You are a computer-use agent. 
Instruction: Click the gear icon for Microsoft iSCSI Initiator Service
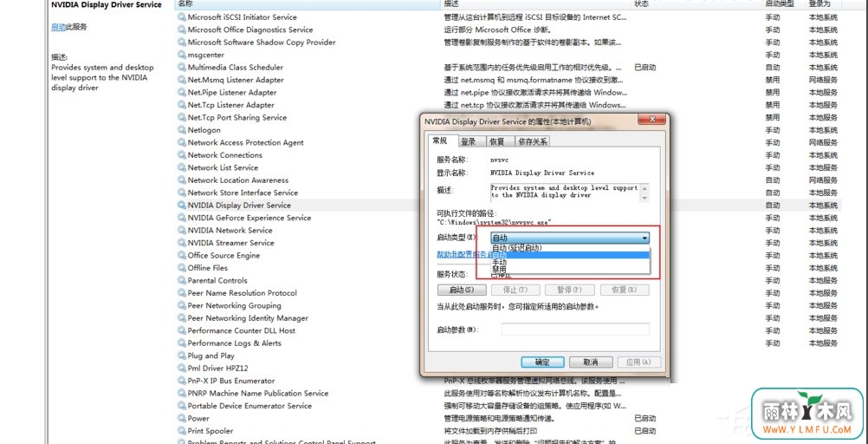[182, 17]
